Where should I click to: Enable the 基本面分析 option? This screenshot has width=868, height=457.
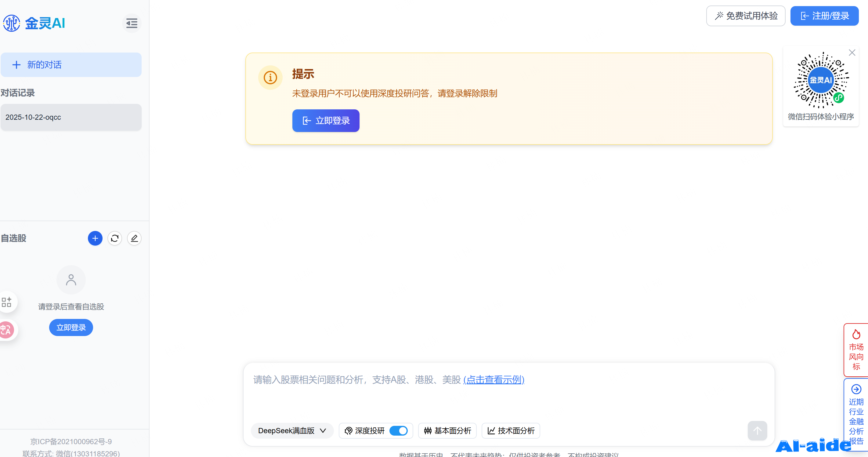click(447, 431)
